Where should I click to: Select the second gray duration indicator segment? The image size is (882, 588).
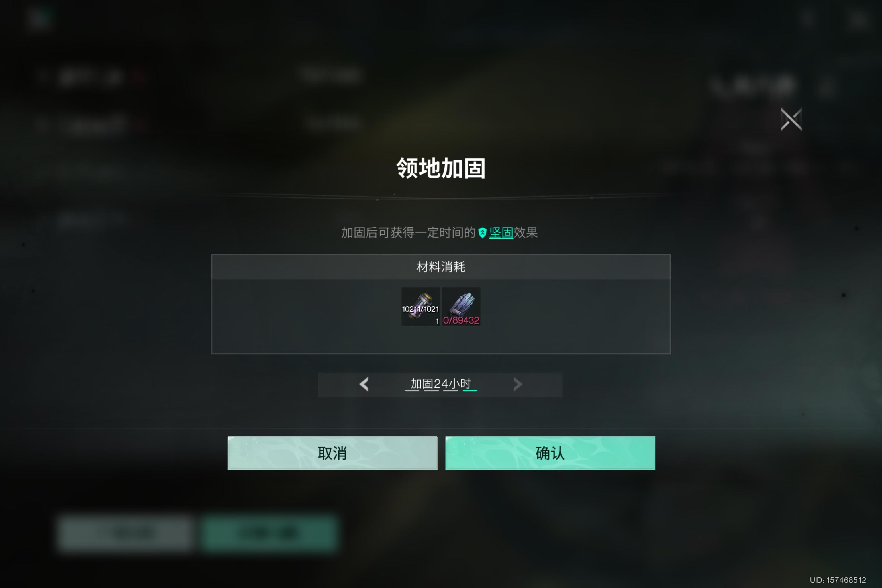click(x=431, y=391)
